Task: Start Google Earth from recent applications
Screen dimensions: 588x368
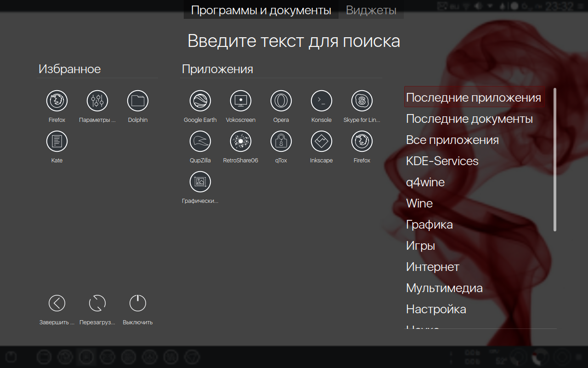Action: coord(200,101)
